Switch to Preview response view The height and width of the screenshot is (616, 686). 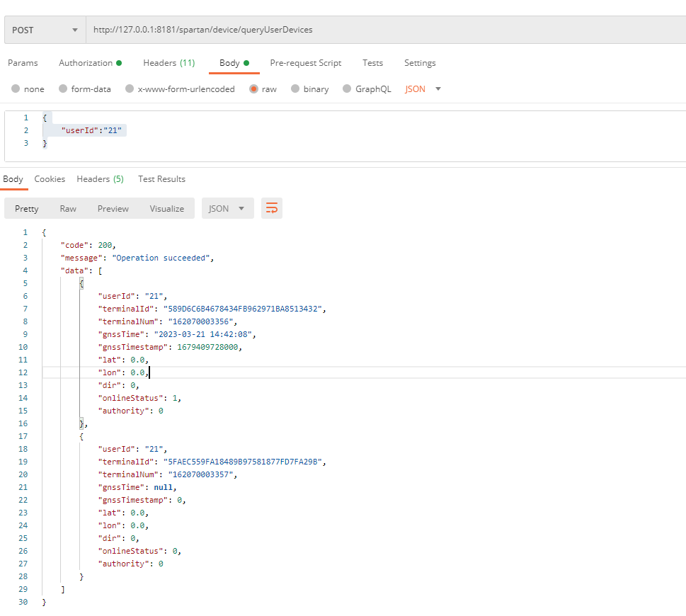[x=113, y=209]
